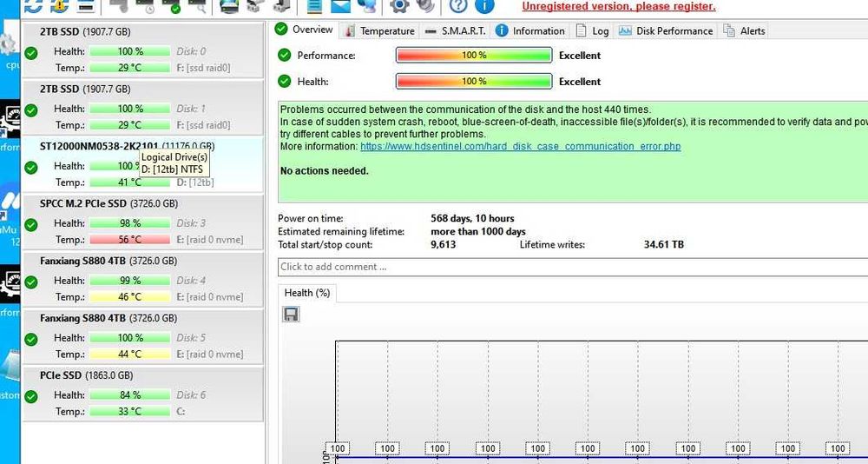Select the Health (%) graph tab
The width and height of the screenshot is (868, 464).
(x=307, y=293)
